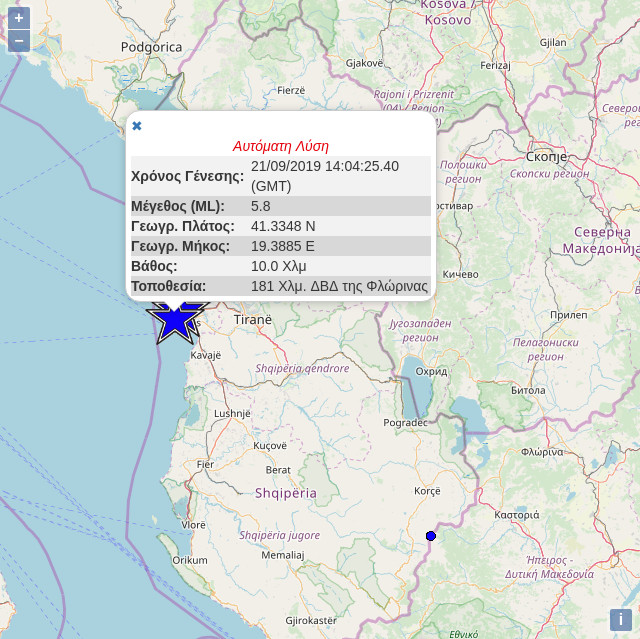Viewport: 640px width, 639px height.
Task: Zoom in on the map
Action: (19, 18)
